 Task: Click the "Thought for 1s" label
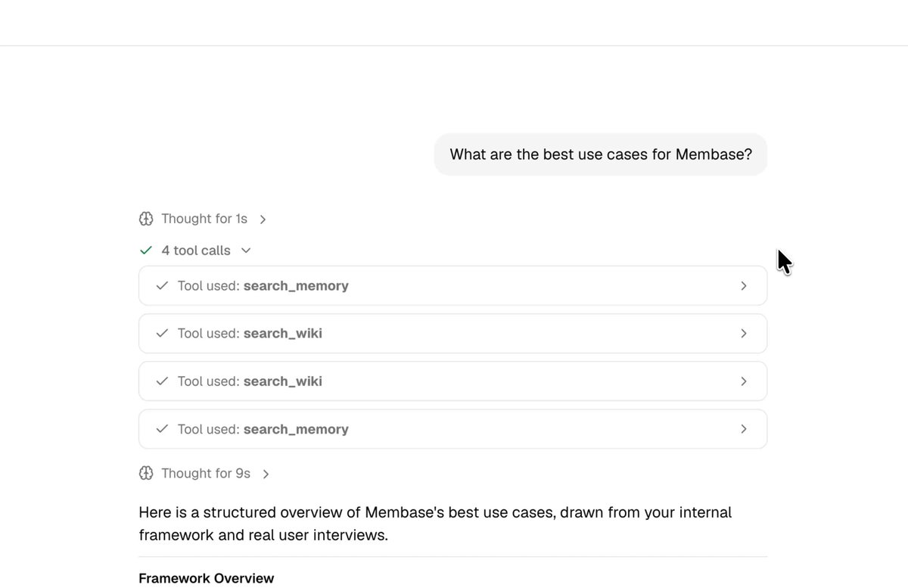[204, 219]
